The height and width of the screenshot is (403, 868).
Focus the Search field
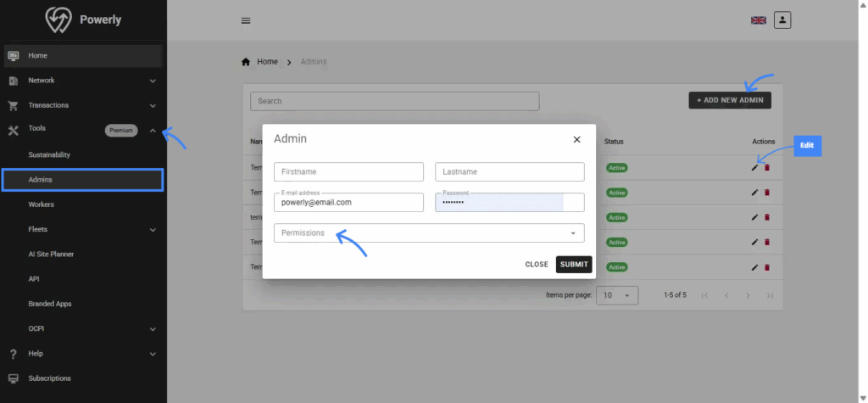click(394, 101)
